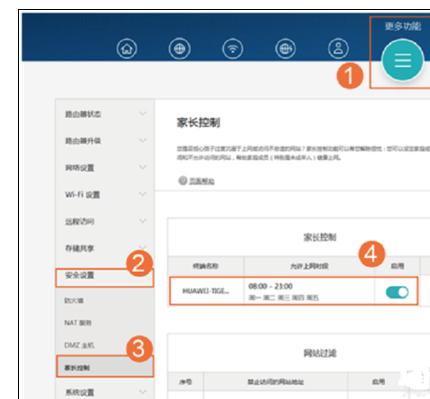
Task: Expand the Wi-Fi 设置 chevron in sidebar
Action: 142,194
